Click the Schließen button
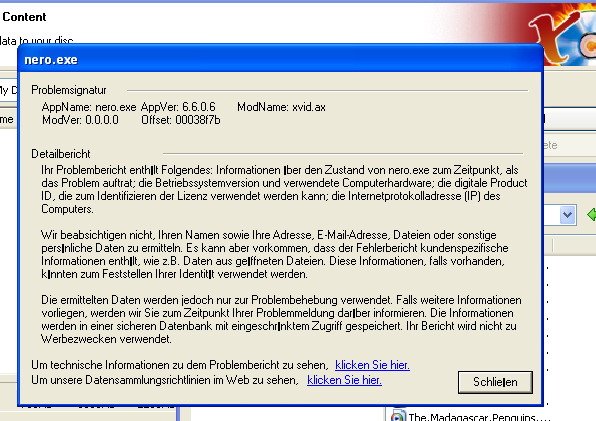 coord(495,382)
